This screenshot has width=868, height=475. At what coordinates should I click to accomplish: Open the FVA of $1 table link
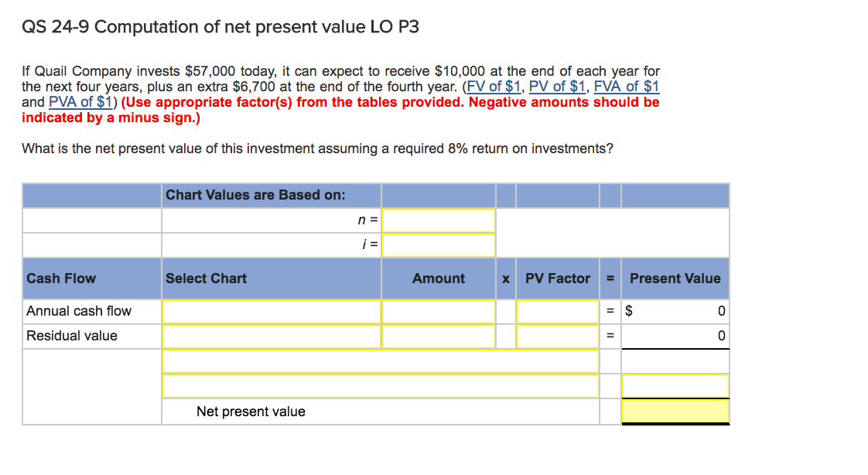626,87
